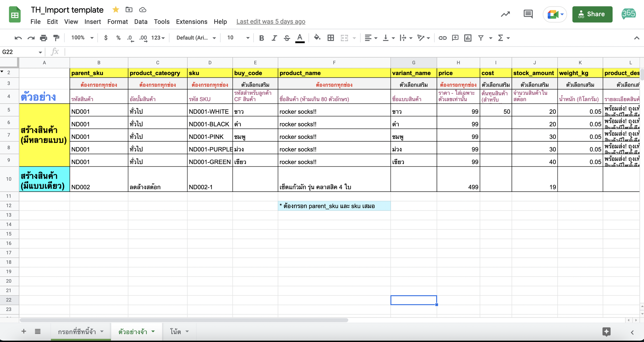Star the TH_Import template spreadsheet
The height and width of the screenshot is (342, 644).
coord(115,9)
